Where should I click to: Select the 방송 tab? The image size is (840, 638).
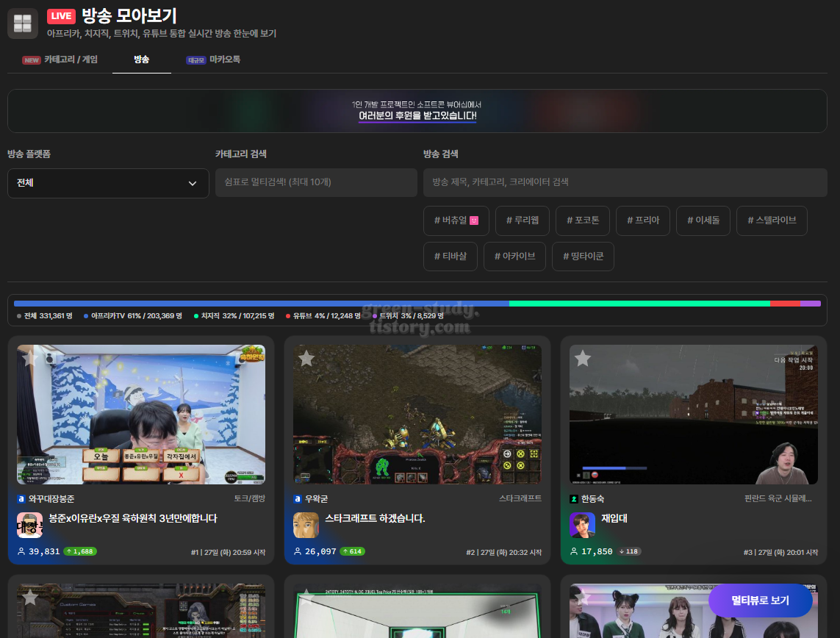pos(141,60)
